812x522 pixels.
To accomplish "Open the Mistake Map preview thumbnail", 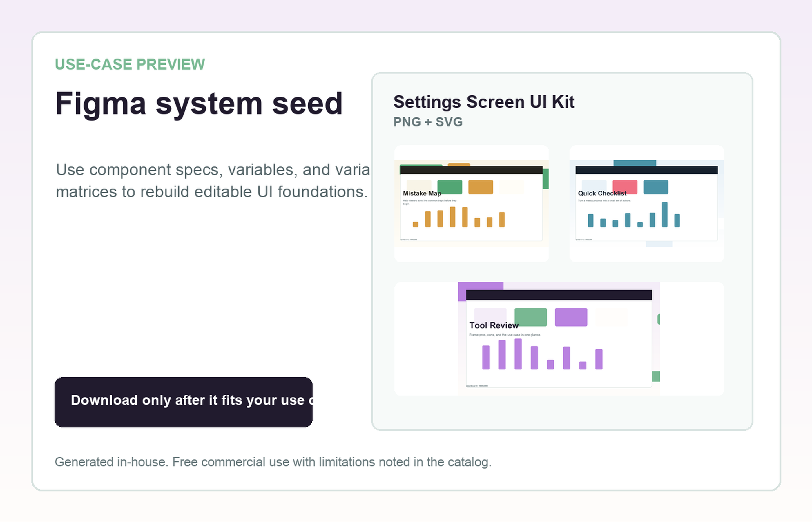I will click(472, 203).
